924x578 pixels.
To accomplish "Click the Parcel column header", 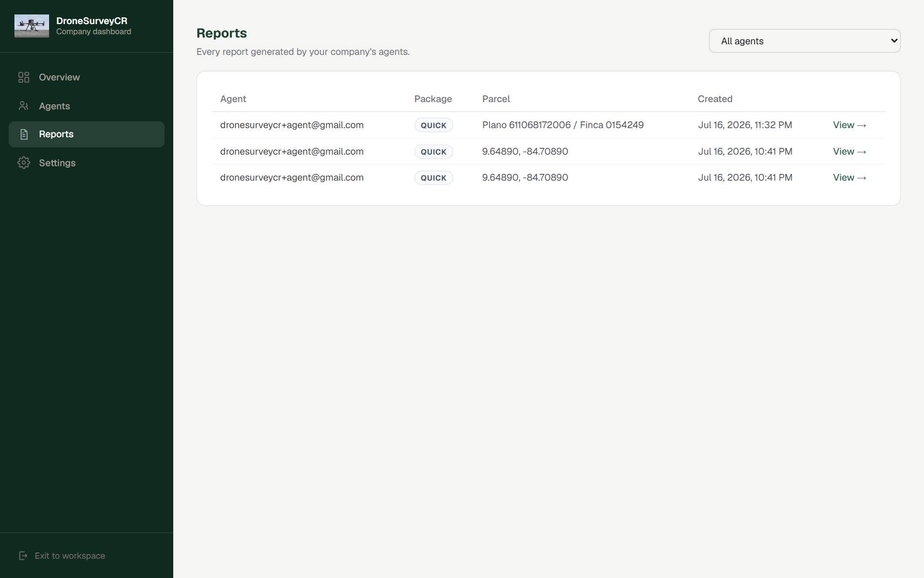I will pos(496,99).
